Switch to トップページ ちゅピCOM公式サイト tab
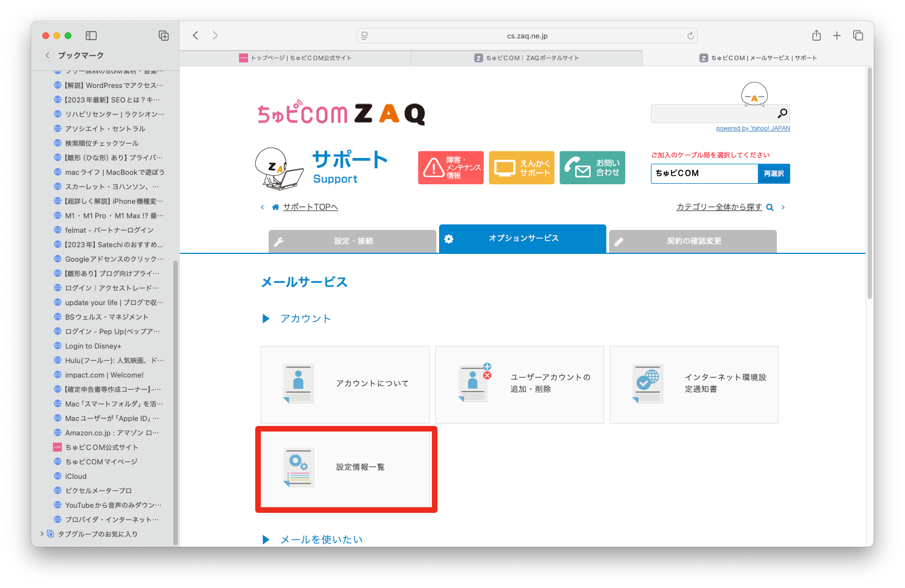The width and height of the screenshot is (905, 588). [x=295, y=58]
